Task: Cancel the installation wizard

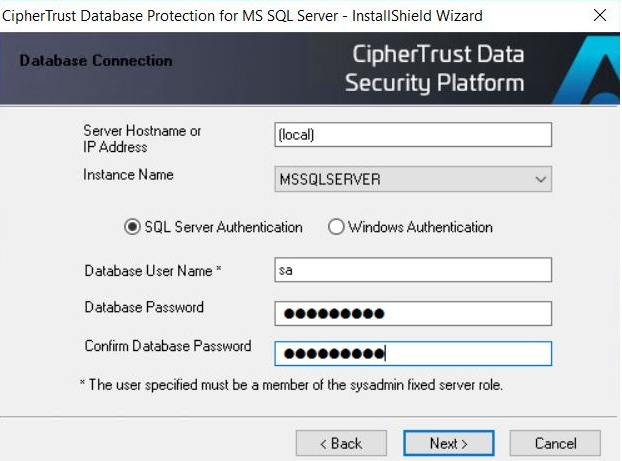Action: 555,443
